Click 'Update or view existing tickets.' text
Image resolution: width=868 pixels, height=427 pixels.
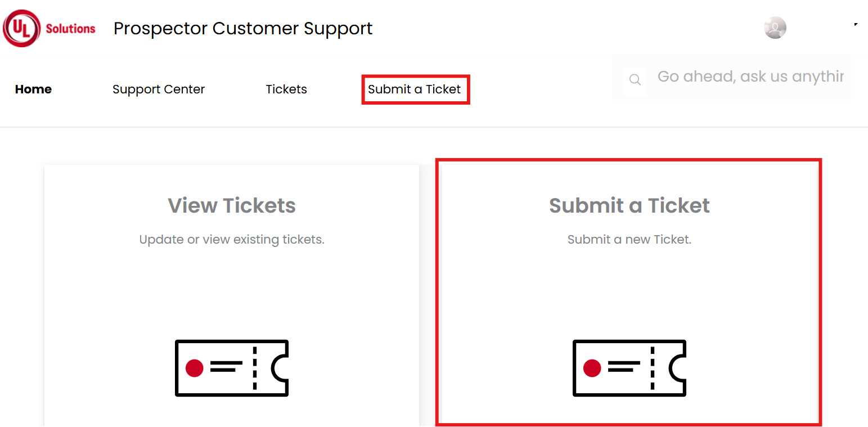(232, 240)
